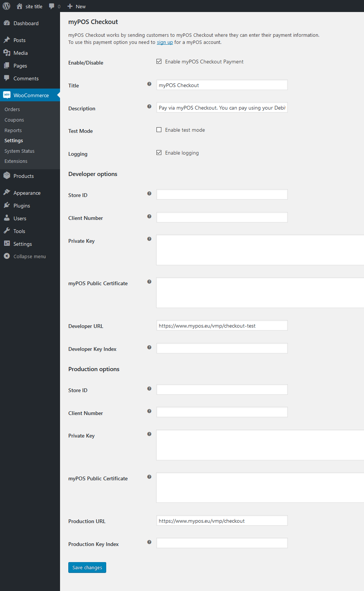
Task: Click the Products box icon
Action: [x=7, y=176]
